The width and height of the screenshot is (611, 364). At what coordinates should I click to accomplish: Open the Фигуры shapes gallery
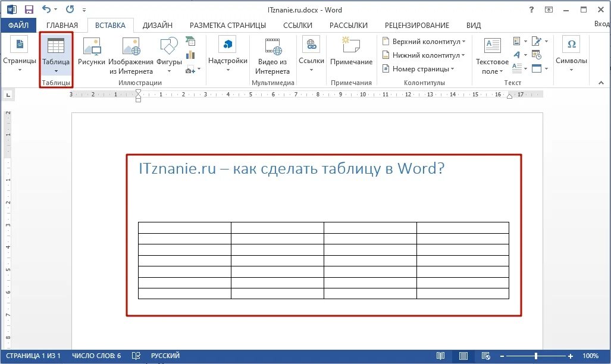click(169, 55)
